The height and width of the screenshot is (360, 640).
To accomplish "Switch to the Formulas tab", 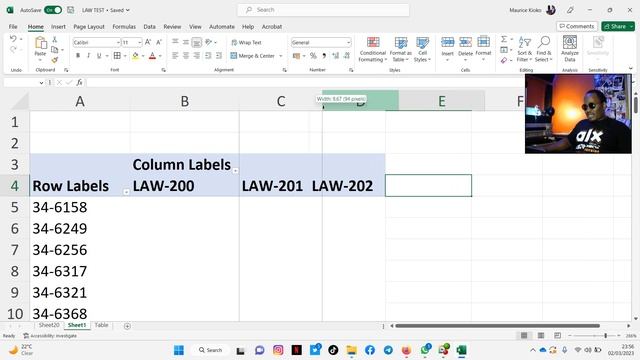I will [124, 27].
